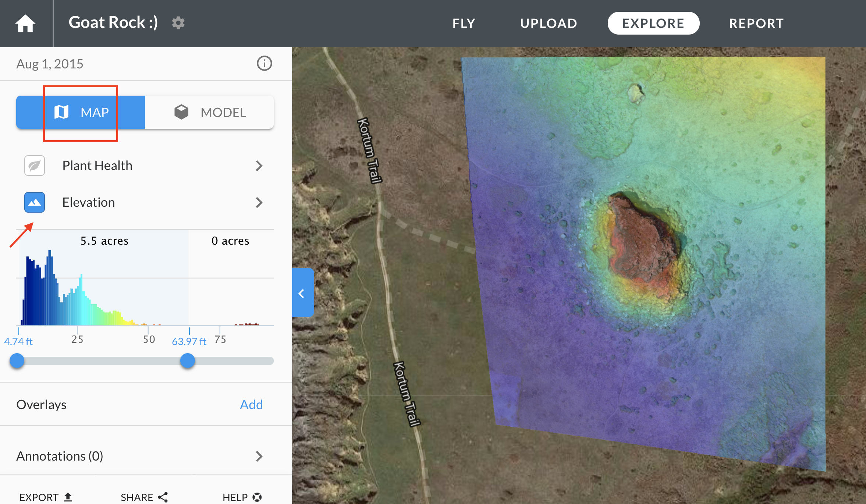Expand Annotations (0) list chevron
866x504 pixels.
pos(259,456)
